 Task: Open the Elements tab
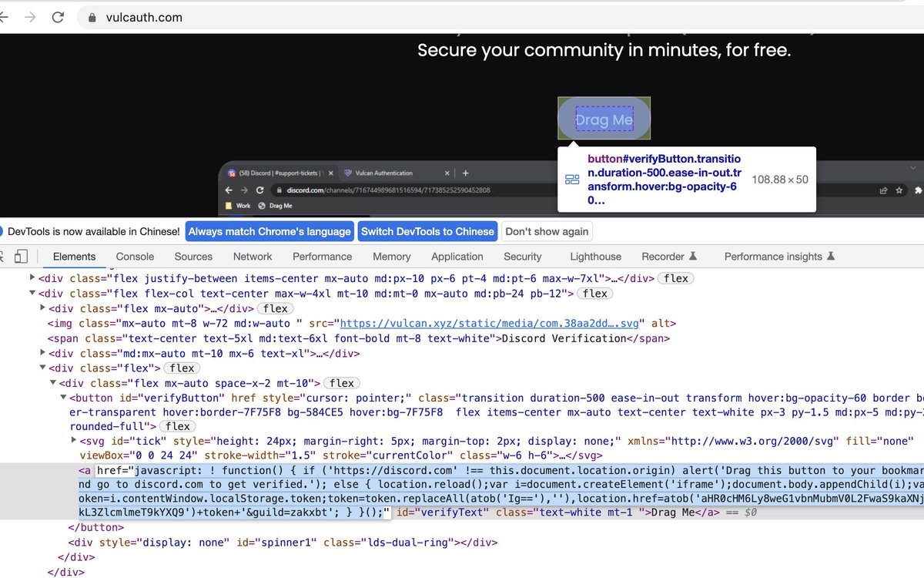click(x=74, y=257)
